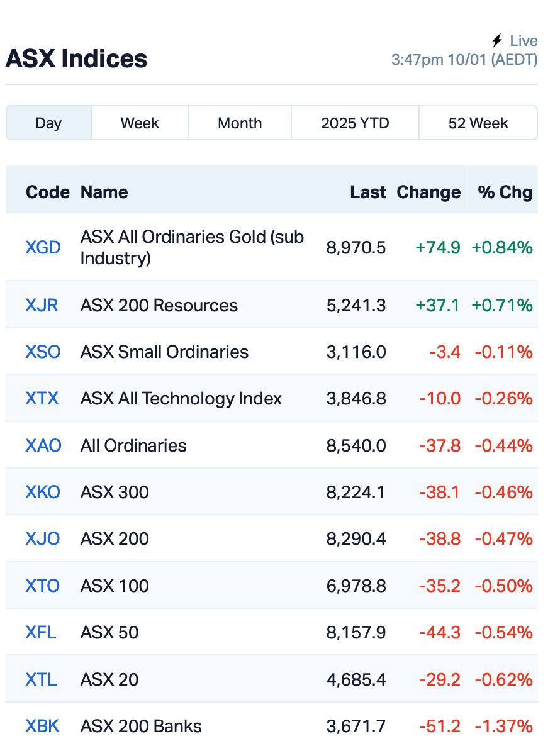Select the -38.1 change value
This screenshot has width=560, height=746.
point(440,492)
